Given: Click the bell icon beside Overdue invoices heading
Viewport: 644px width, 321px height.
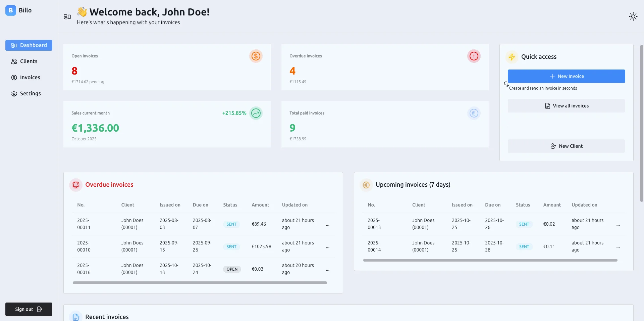Looking at the screenshot, I should coord(75,185).
